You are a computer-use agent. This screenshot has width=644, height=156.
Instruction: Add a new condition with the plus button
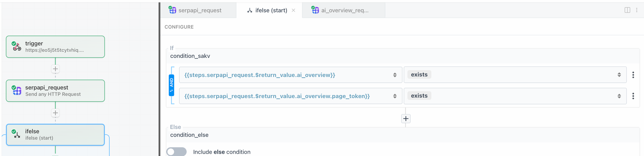[406, 119]
